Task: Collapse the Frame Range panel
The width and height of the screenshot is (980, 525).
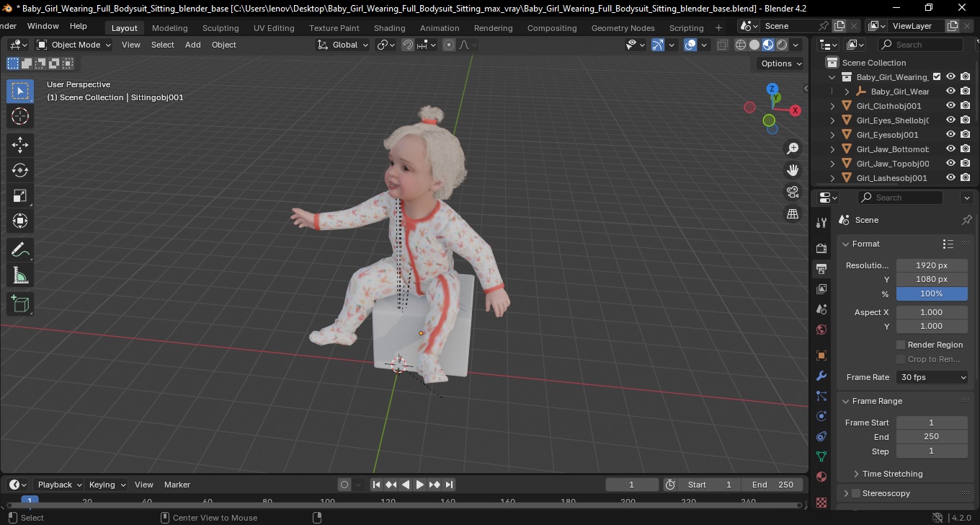Action: coord(847,401)
